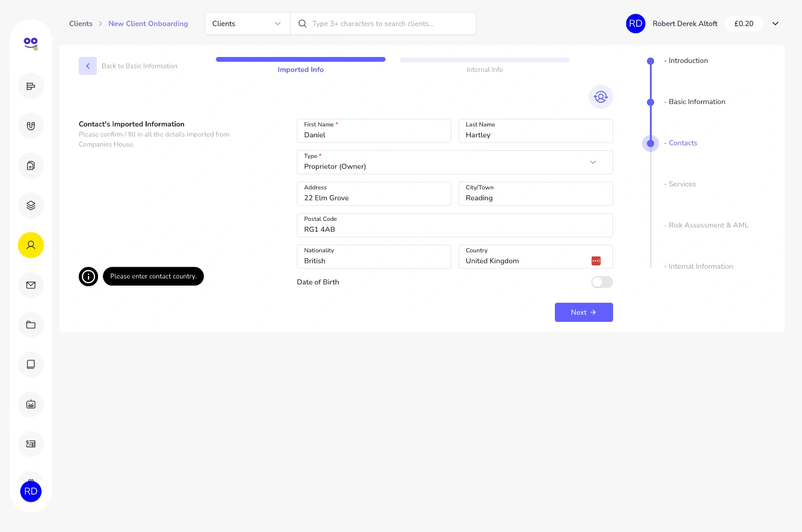
Task: Click the info icon beside the country hint
Action: [89, 276]
